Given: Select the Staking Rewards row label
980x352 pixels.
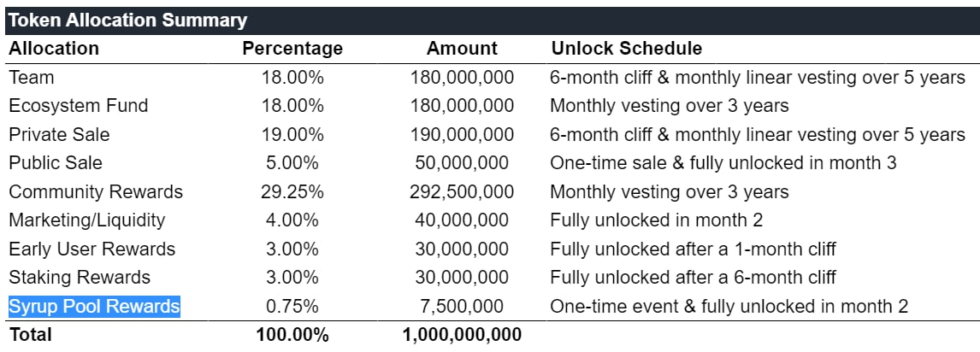Looking at the screenshot, I should (x=80, y=278).
